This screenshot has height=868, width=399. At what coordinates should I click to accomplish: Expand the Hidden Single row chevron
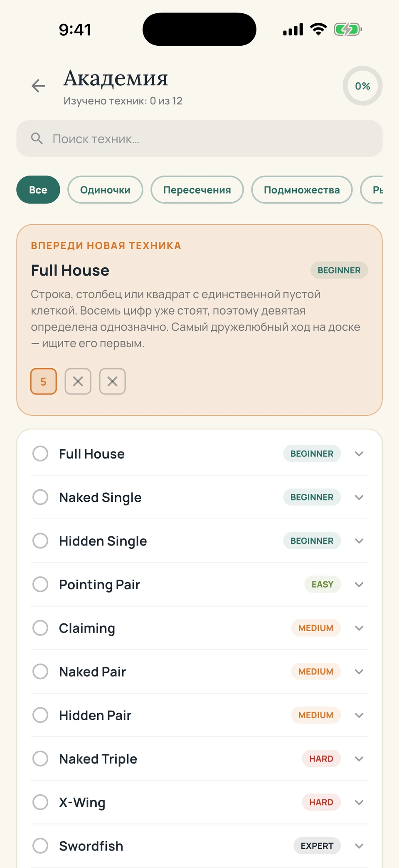point(359,541)
